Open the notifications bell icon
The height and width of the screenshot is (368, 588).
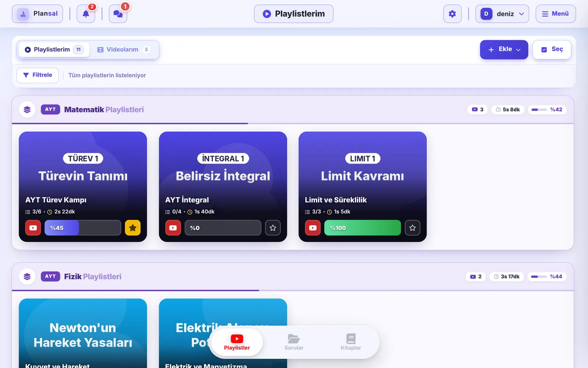point(86,14)
